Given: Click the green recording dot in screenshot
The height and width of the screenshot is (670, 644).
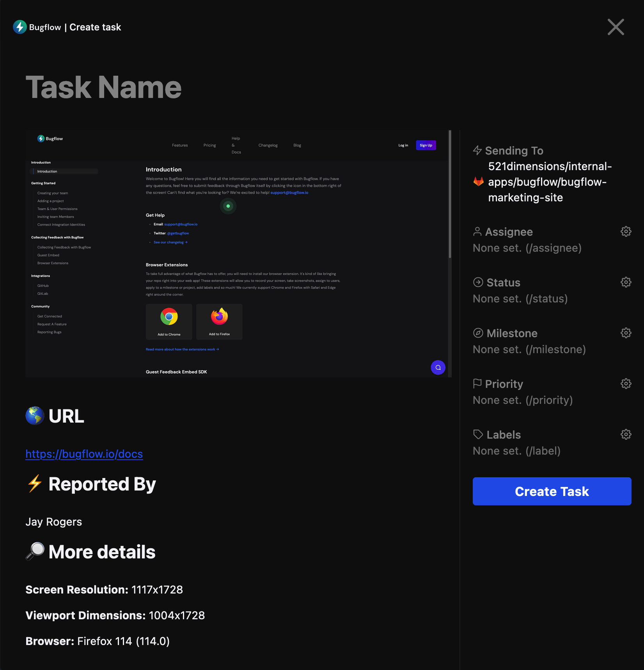Looking at the screenshot, I should pyautogui.click(x=228, y=206).
